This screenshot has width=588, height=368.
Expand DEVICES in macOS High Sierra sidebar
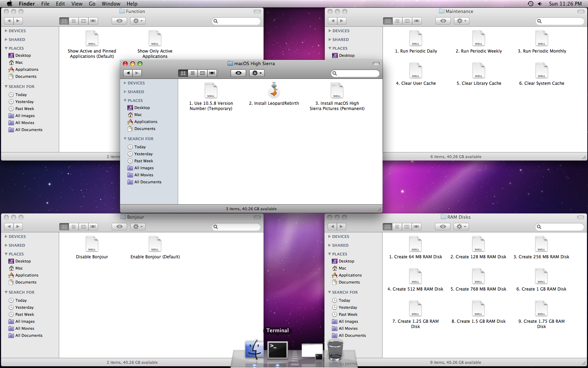[125, 83]
